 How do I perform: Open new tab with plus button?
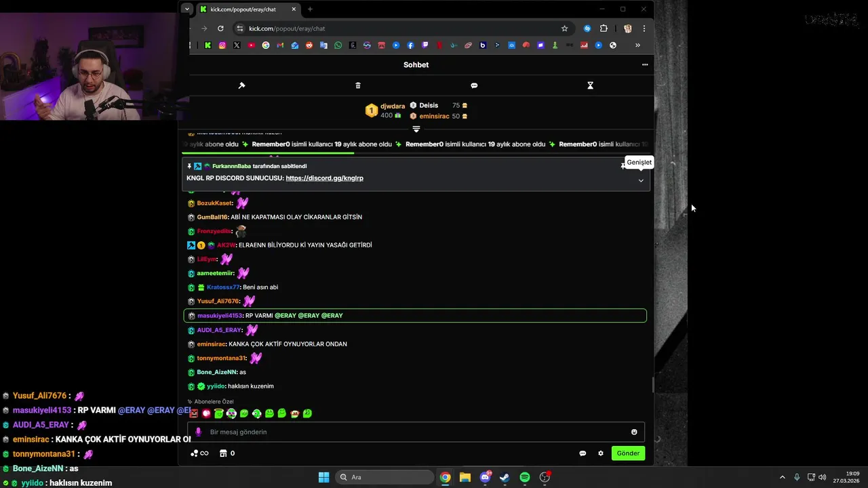[x=310, y=9]
